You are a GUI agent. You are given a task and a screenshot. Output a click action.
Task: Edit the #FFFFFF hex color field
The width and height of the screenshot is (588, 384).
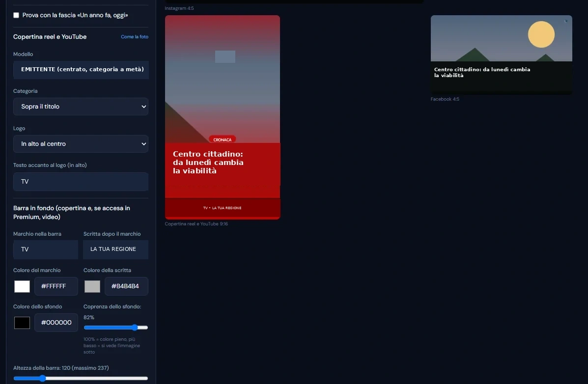pos(56,286)
